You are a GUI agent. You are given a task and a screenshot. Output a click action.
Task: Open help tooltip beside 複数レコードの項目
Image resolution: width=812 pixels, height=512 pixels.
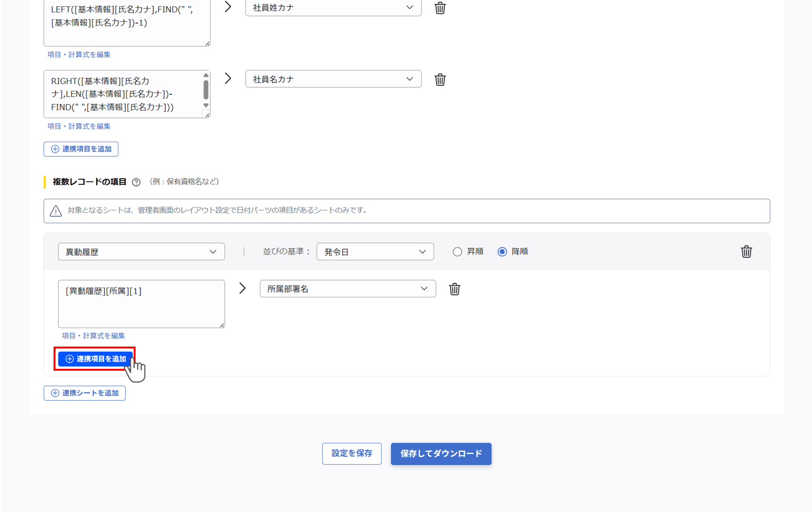pos(137,182)
